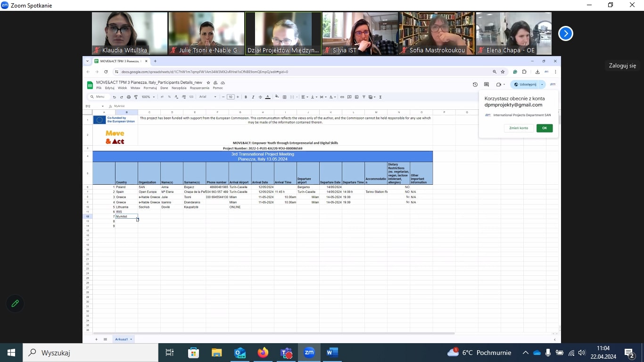
Task: Bookmark this page with the star
Action: 503,72
